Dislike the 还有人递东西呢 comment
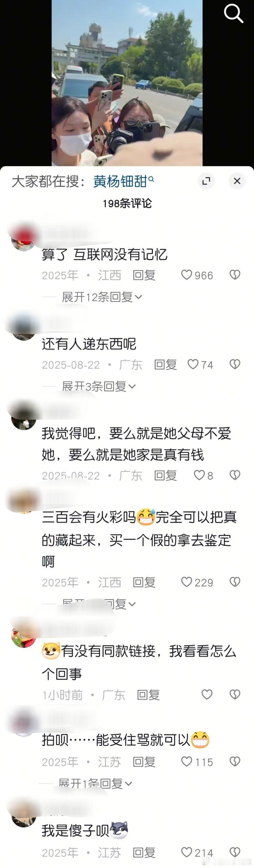254x868 pixels. (x=235, y=364)
